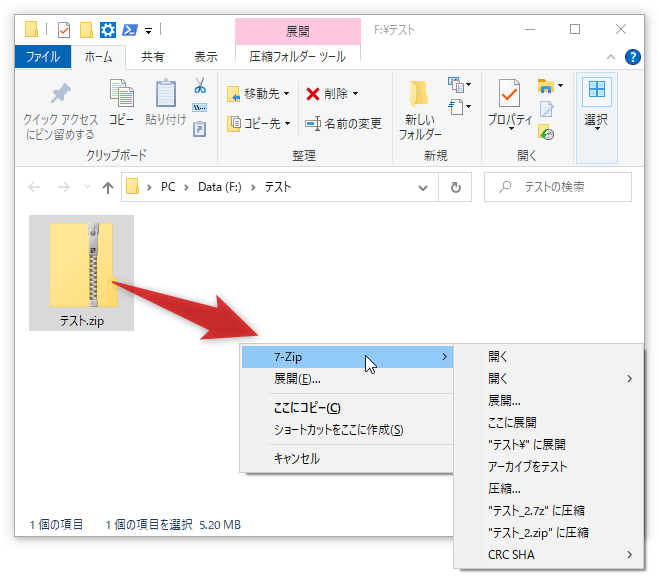
Task: Click the Paste clipboard icon
Action: click(166, 93)
